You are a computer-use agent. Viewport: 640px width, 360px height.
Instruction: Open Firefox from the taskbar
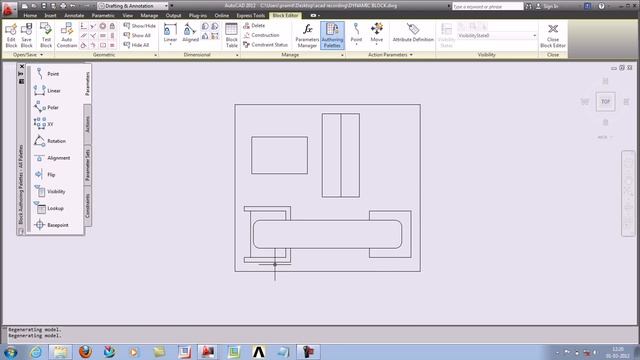pos(85,351)
